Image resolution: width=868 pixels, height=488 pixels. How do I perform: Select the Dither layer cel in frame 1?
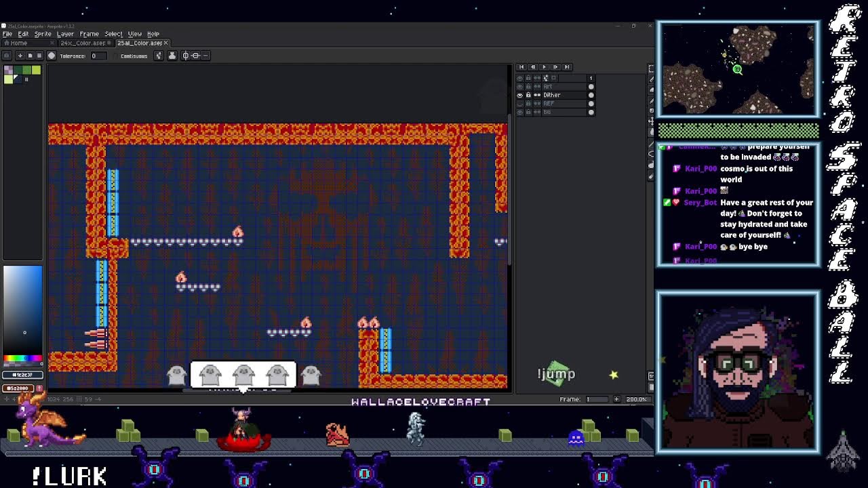(591, 95)
